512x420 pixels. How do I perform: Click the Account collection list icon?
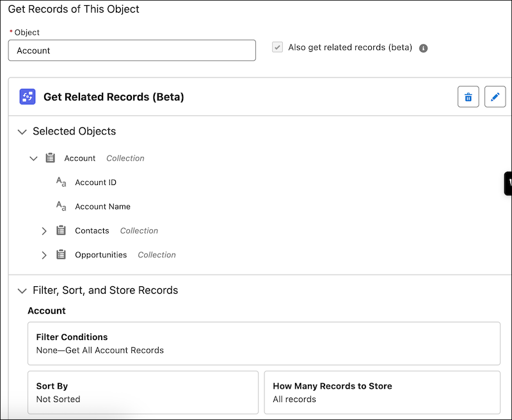[x=51, y=158]
